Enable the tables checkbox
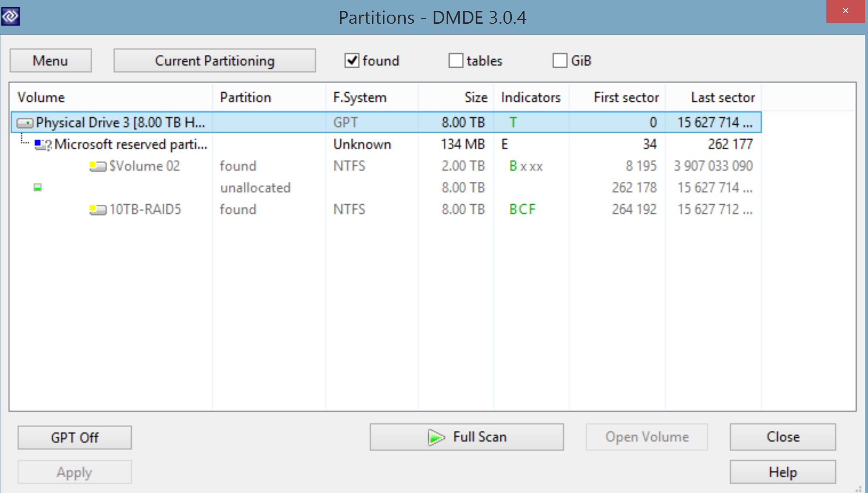868x493 pixels. pos(455,60)
